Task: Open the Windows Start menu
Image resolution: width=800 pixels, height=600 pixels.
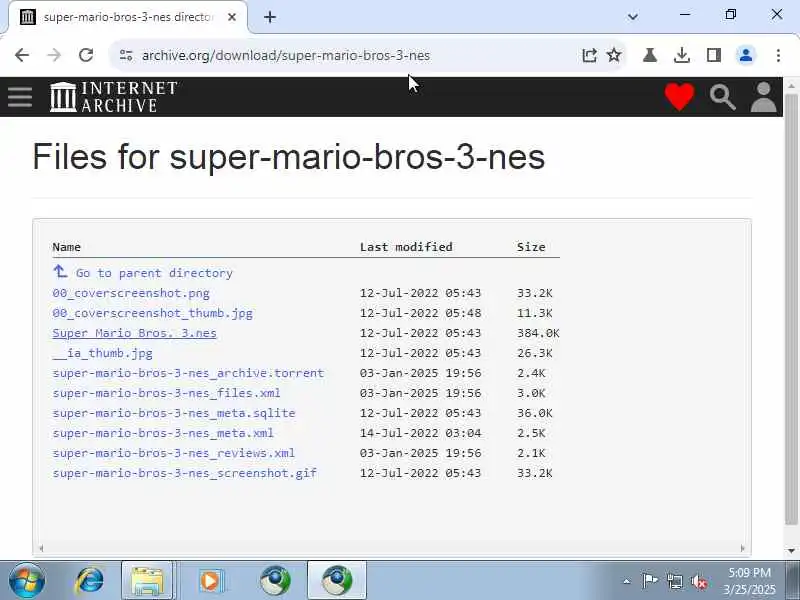Action: [x=27, y=580]
